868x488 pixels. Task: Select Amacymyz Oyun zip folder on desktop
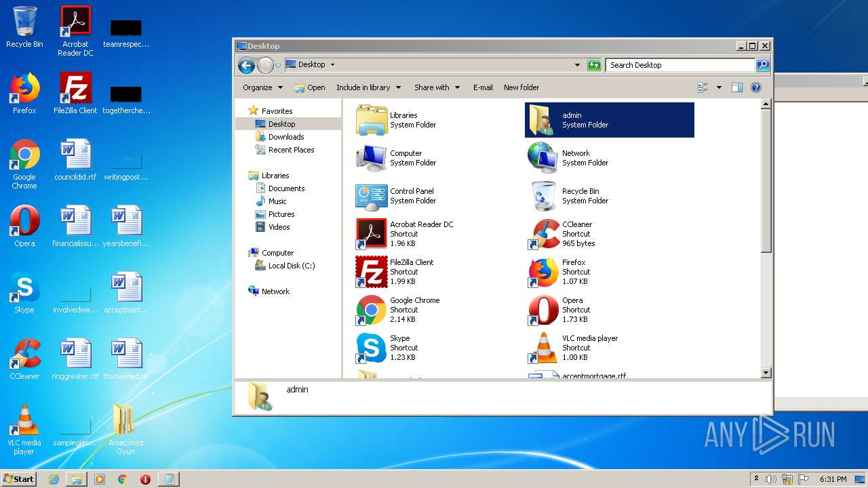pyautogui.click(x=125, y=430)
